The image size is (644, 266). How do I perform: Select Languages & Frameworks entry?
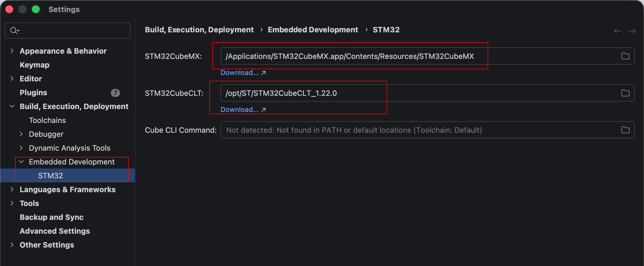coord(68,190)
